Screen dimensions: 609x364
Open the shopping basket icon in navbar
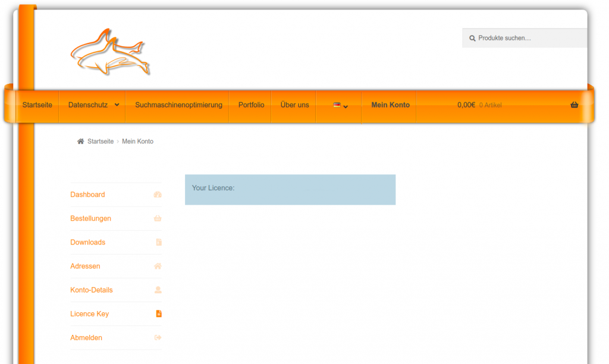pyautogui.click(x=574, y=105)
